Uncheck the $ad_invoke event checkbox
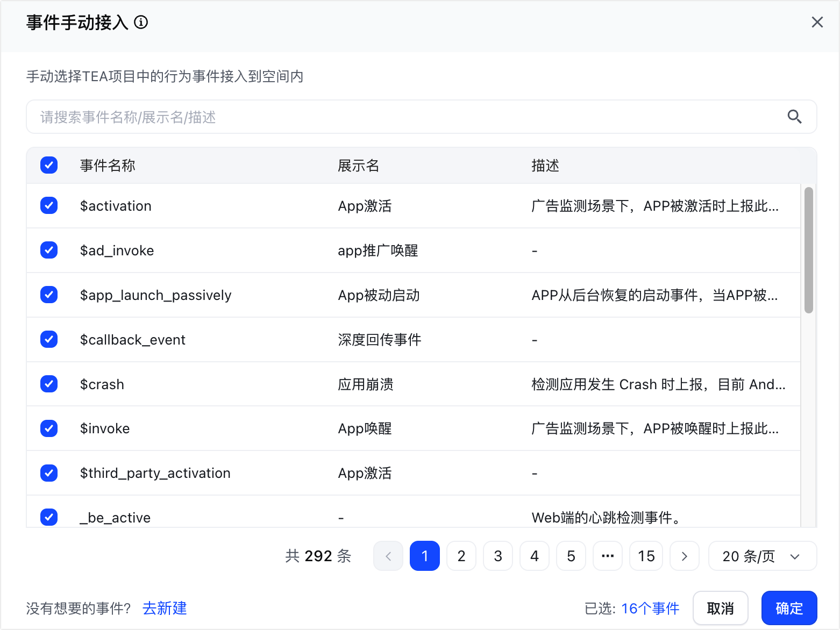This screenshot has height=630, width=840. 49,250
